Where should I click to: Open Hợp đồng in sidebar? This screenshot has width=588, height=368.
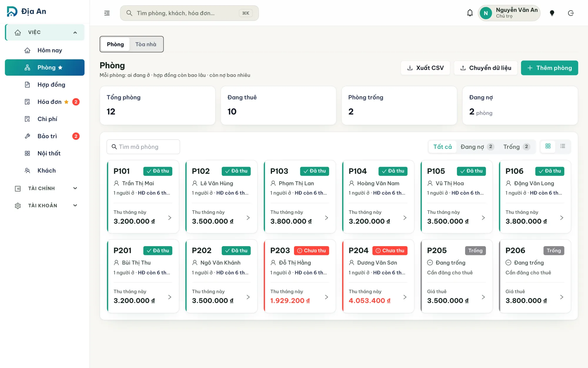pyautogui.click(x=45, y=85)
